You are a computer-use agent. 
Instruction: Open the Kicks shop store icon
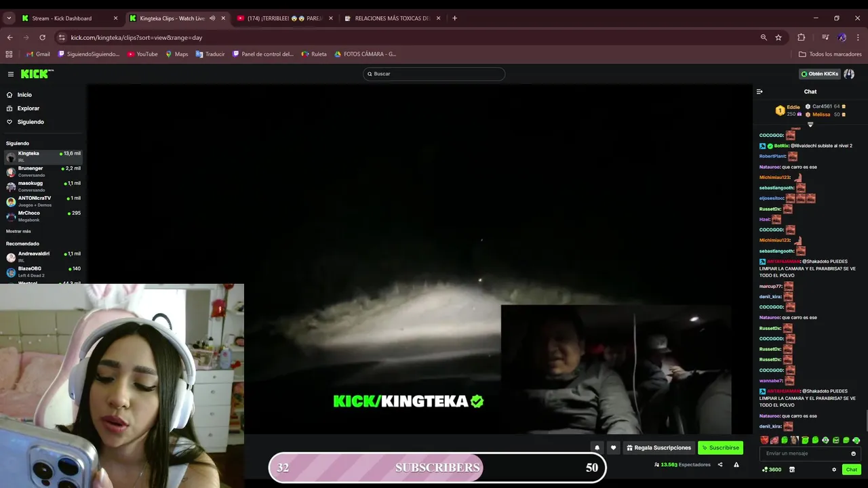(x=791, y=470)
